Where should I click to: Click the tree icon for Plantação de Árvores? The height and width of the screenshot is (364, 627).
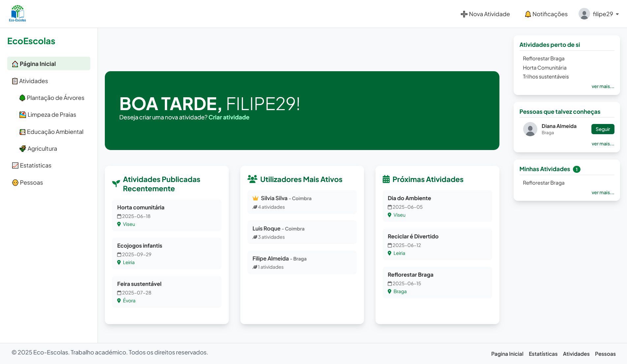[x=22, y=98]
